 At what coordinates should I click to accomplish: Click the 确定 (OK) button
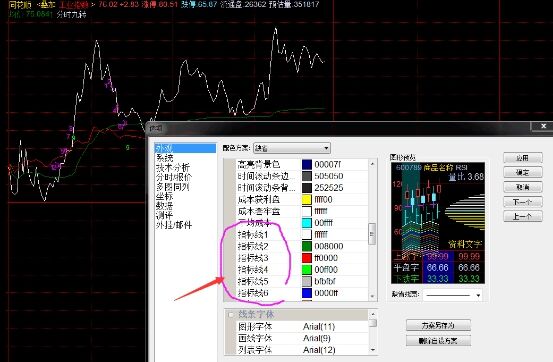coord(522,173)
